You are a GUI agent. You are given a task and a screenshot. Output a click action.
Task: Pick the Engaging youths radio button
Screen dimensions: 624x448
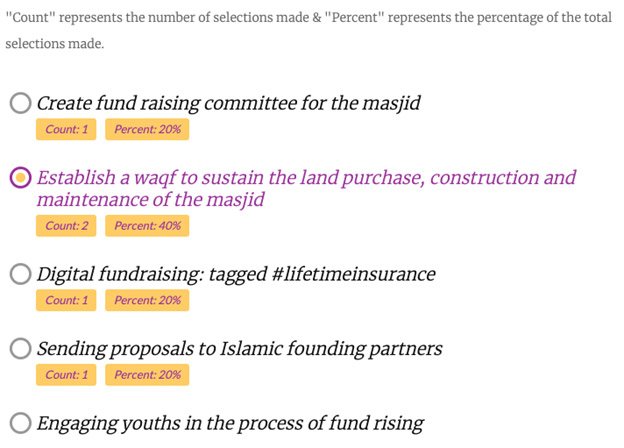pyautogui.click(x=20, y=423)
